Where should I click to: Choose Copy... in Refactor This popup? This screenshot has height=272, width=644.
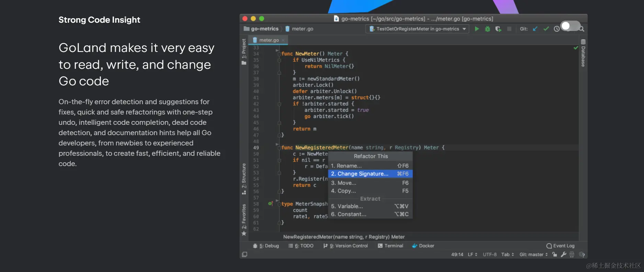pyautogui.click(x=370, y=191)
